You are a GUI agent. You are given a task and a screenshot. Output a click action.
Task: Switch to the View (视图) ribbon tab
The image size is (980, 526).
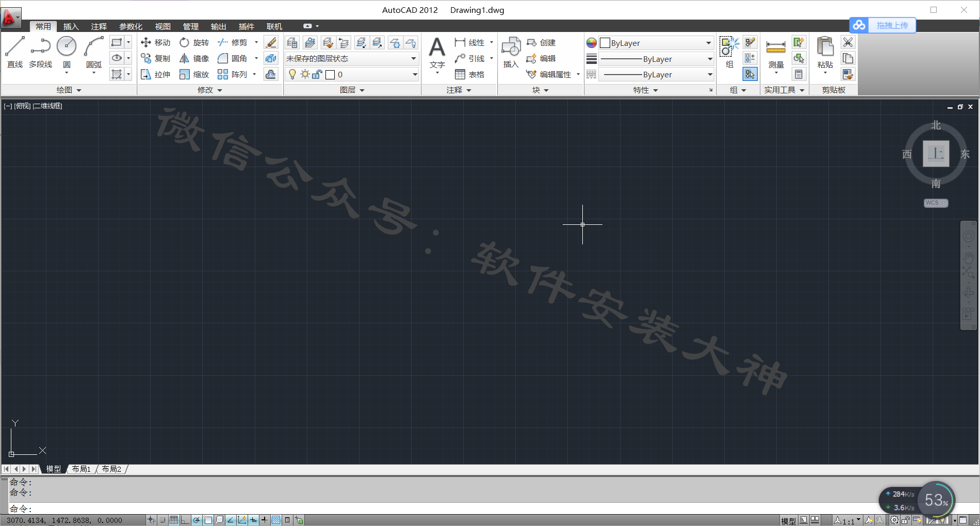point(162,26)
